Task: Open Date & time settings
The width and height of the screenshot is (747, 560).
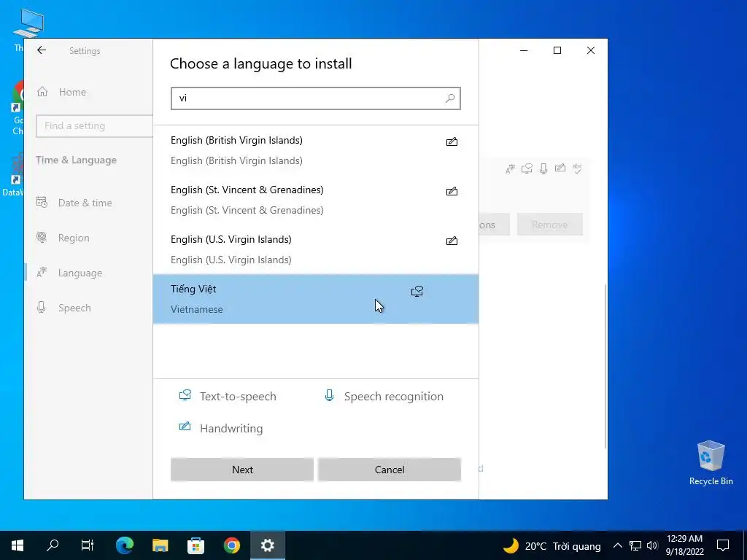Action: tap(74, 203)
